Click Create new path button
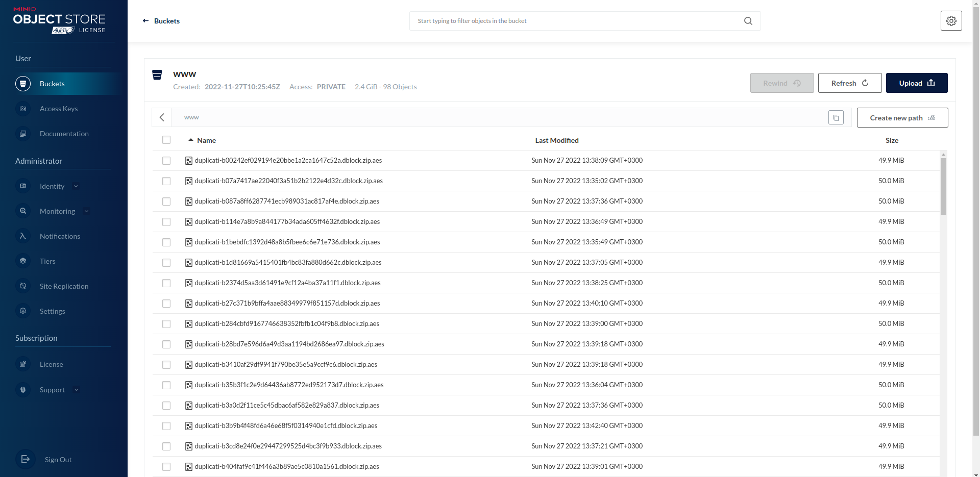980x477 pixels. [x=902, y=118]
